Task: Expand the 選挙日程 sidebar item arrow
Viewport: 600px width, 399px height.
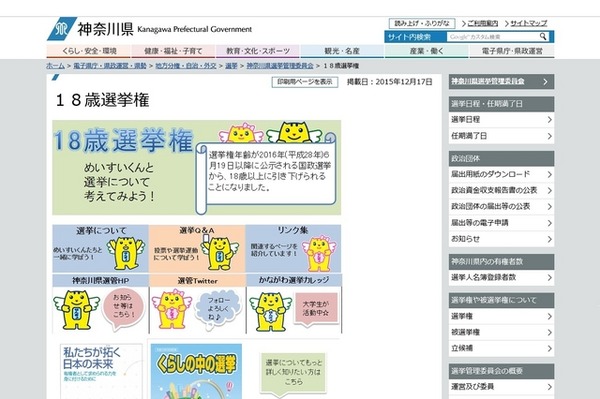Action: pyautogui.click(x=549, y=120)
